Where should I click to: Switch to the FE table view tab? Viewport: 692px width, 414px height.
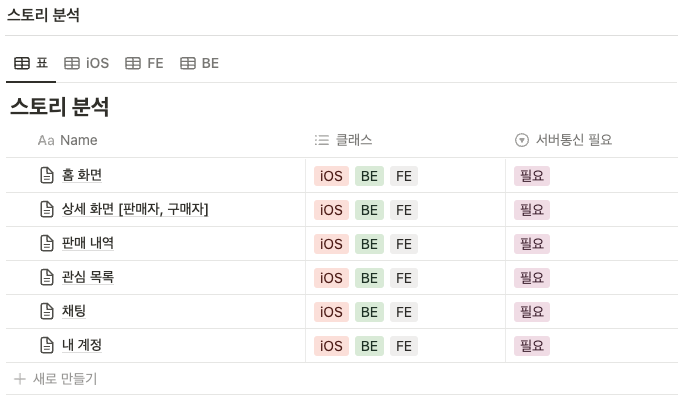coord(144,63)
